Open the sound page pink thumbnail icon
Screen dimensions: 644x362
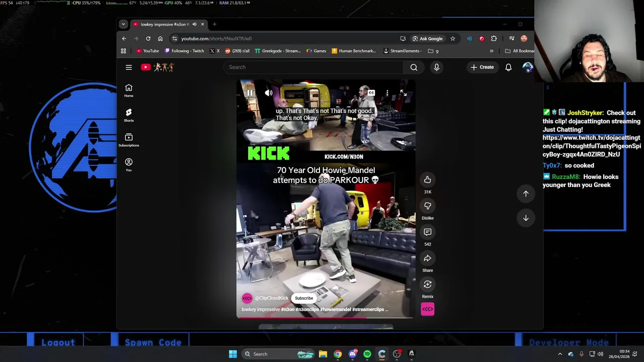point(428,309)
